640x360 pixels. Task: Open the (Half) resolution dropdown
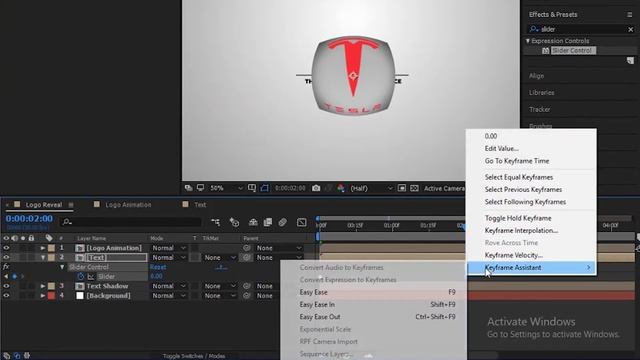coord(371,188)
